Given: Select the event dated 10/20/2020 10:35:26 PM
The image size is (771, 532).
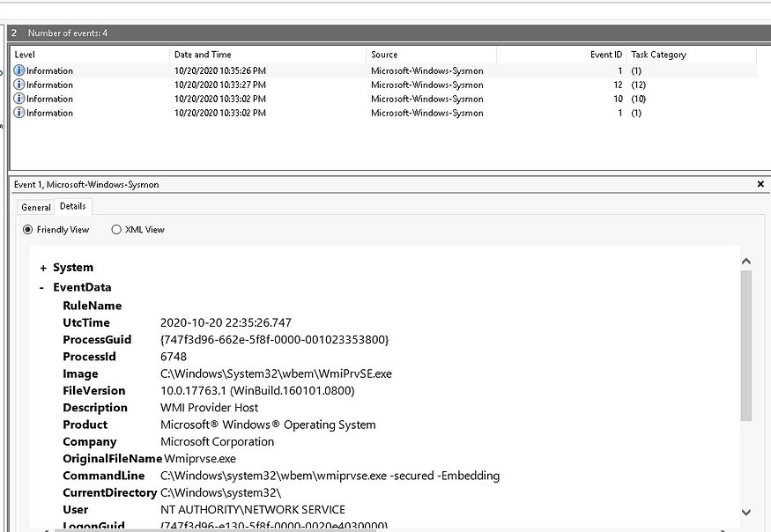Looking at the screenshot, I should click(383, 70).
